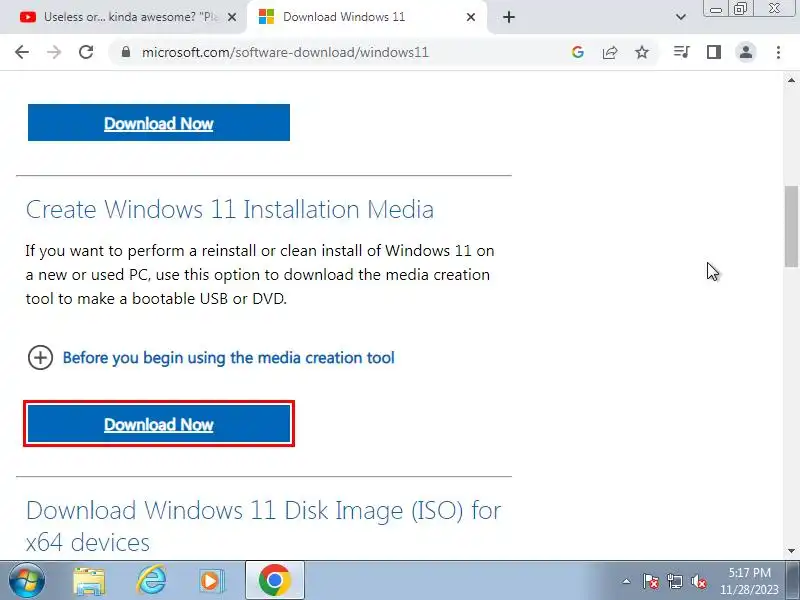The width and height of the screenshot is (800, 600).
Task: Open the profile avatar icon
Action: click(x=746, y=52)
